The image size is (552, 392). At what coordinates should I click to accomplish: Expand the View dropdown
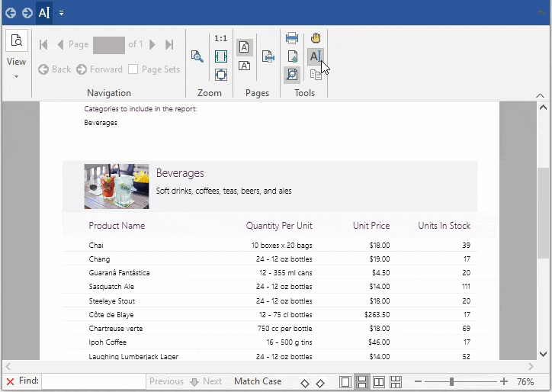click(16, 76)
